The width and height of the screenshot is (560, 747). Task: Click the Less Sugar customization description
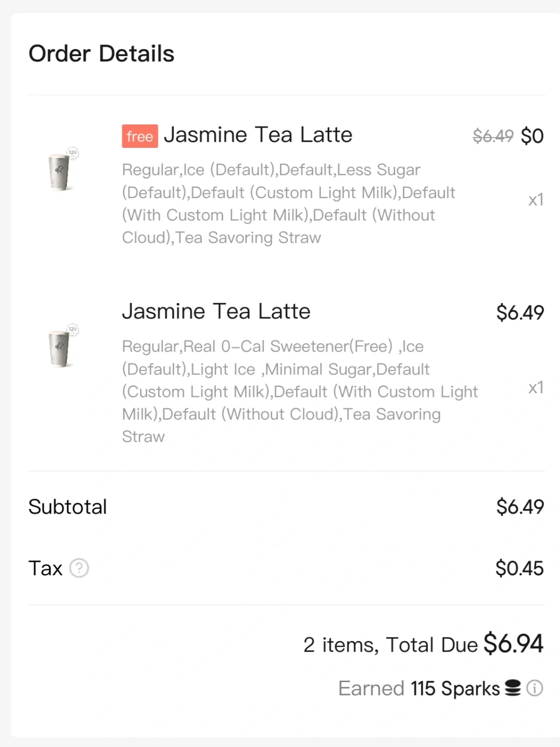point(289,203)
